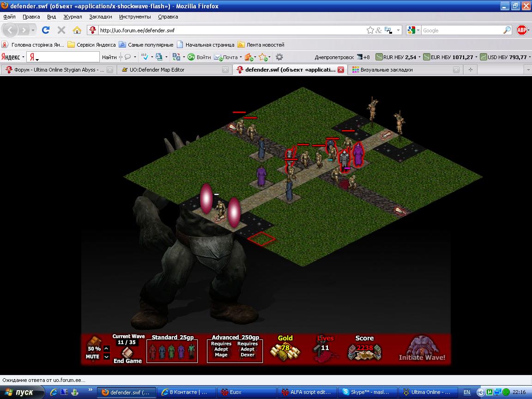532x399 pixels.
Task: Place tower on red-outlined grass tile
Action: click(x=261, y=238)
